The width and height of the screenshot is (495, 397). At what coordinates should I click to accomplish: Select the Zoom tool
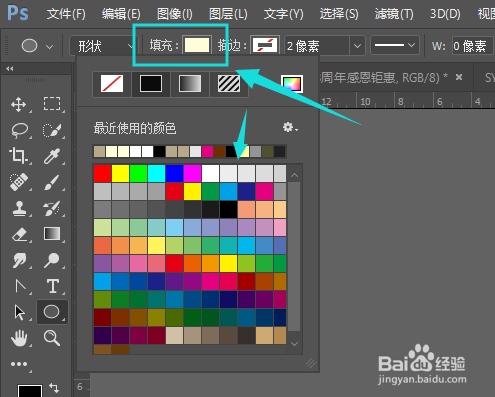[x=52, y=338]
